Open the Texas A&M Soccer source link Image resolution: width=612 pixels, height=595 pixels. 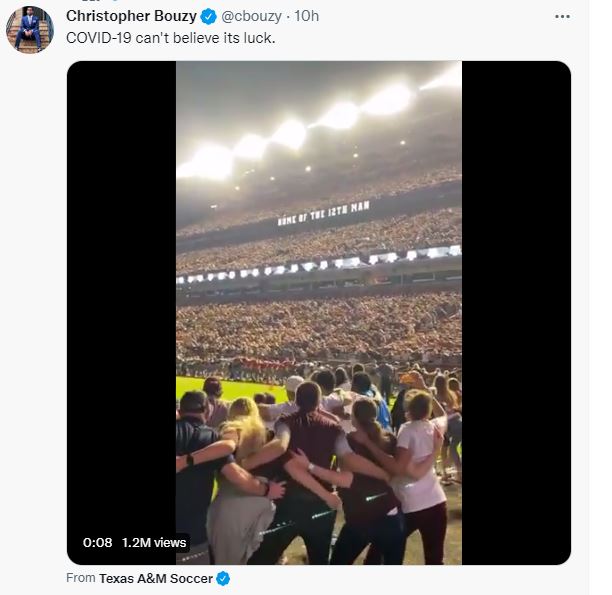click(155, 578)
